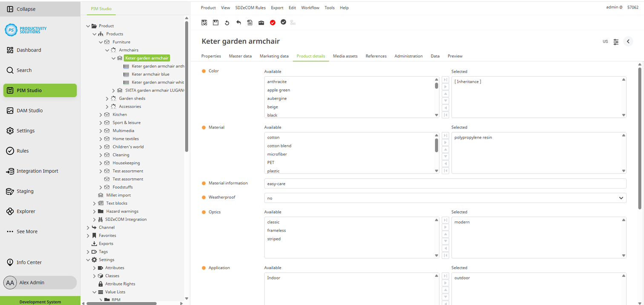This screenshot has width=644, height=305.
Task: Click Alex Admin user profile button
Action: 40,282
